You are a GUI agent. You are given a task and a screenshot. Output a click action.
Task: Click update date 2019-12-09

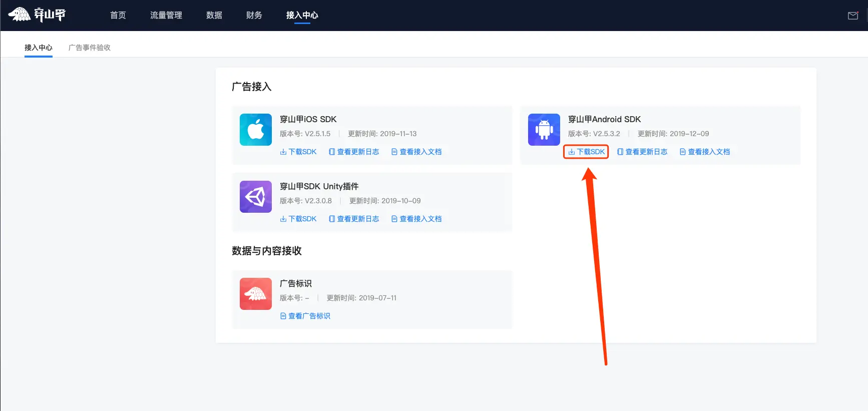tap(689, 134)
